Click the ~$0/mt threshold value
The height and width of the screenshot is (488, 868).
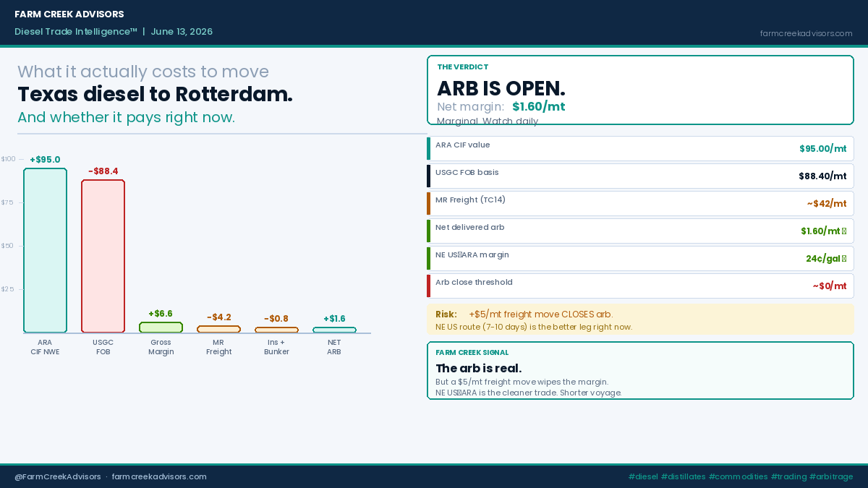(829, 286)
